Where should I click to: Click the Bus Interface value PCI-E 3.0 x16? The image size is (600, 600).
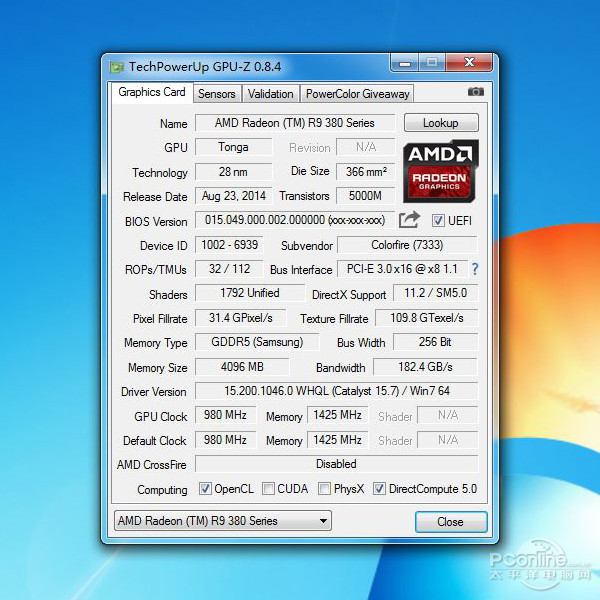402,269
